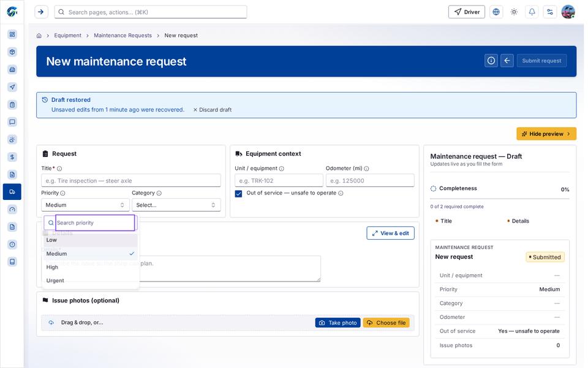Focus the global search bar
588x368 pixels.
[x=151, y=12]
